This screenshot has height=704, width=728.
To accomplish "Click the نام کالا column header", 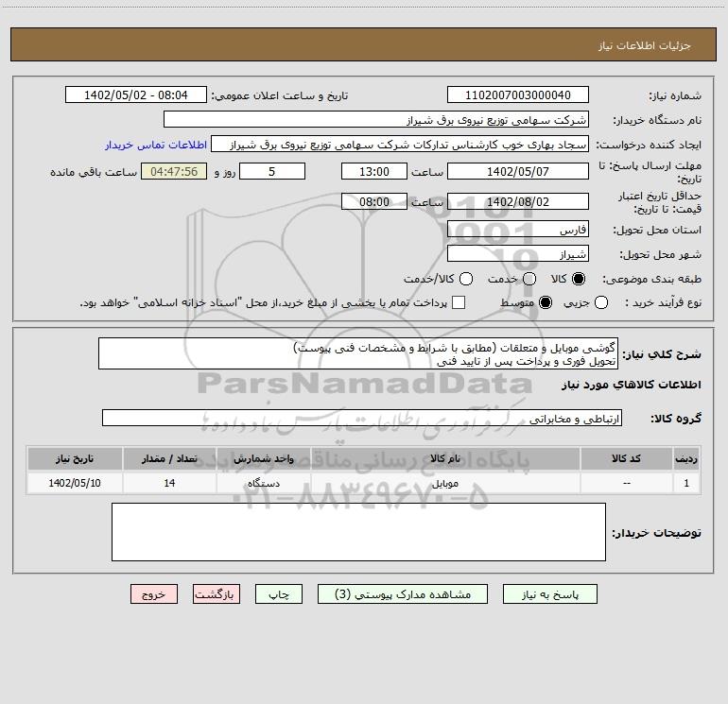I will [x=445, y=458].
